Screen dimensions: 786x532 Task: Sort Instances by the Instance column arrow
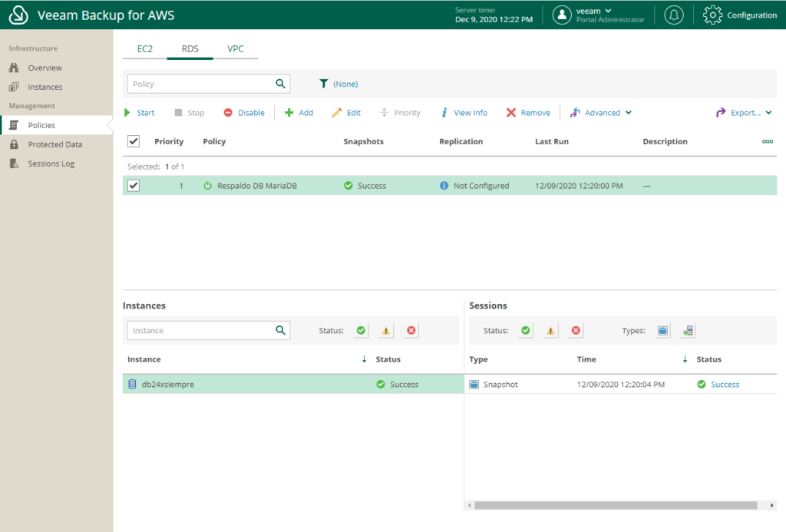364,359
